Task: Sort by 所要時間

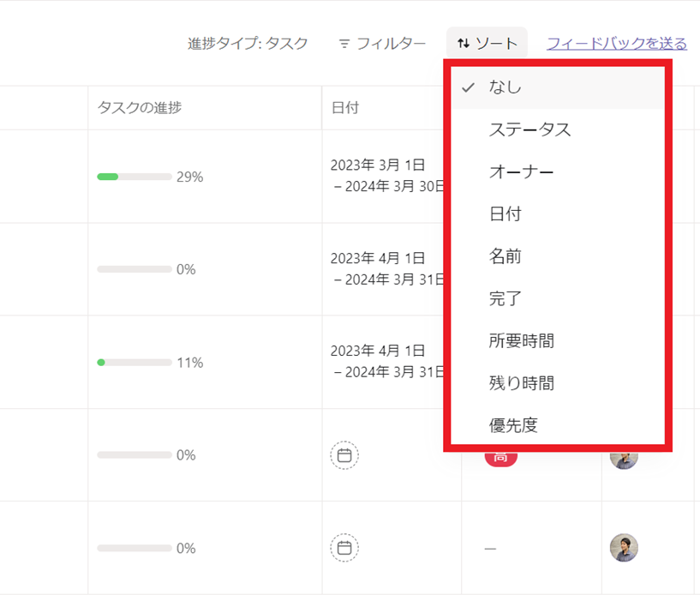Action: pos(521,340)
